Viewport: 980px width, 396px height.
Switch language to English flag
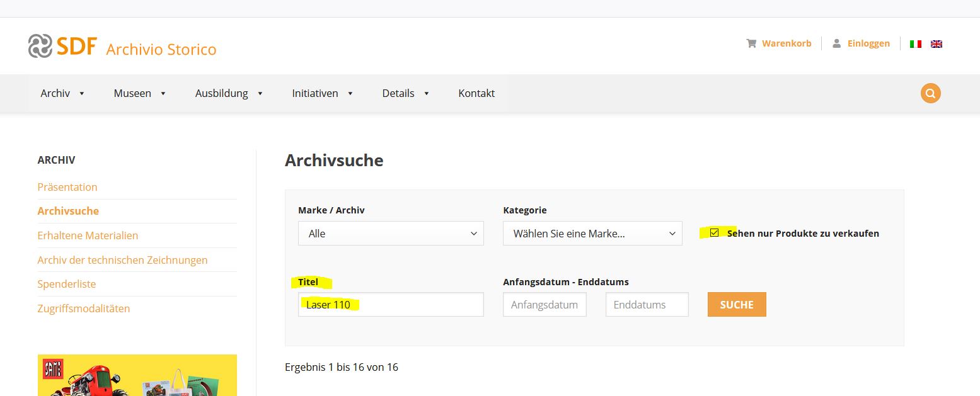tap(937, 44)
